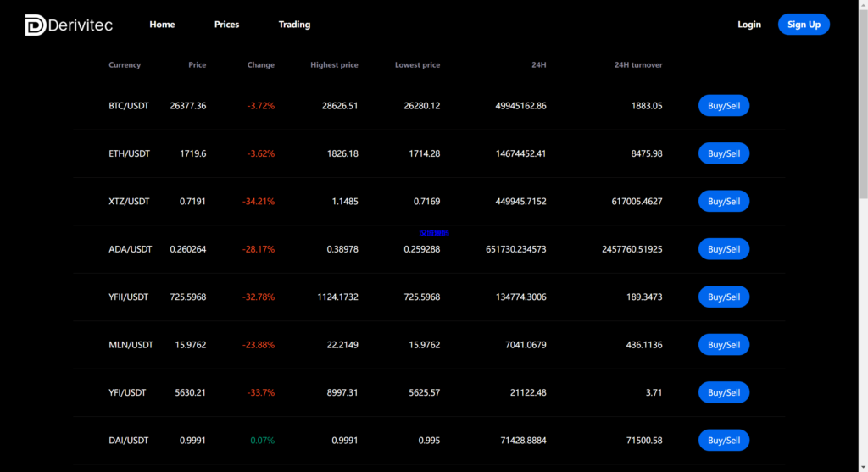Viewport: 868px width, 472px height.
Task: Click the Change column header
Action: [260, 65]
